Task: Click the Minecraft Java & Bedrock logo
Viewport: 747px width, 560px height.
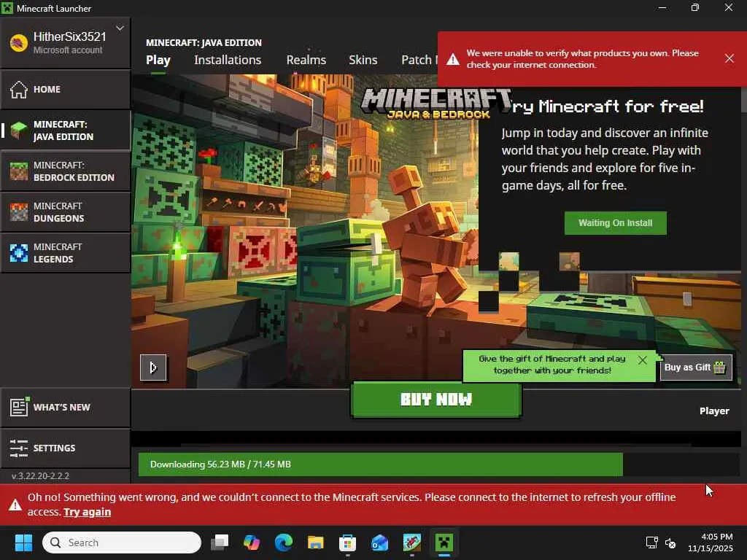Action: click(x=436, y=104)
